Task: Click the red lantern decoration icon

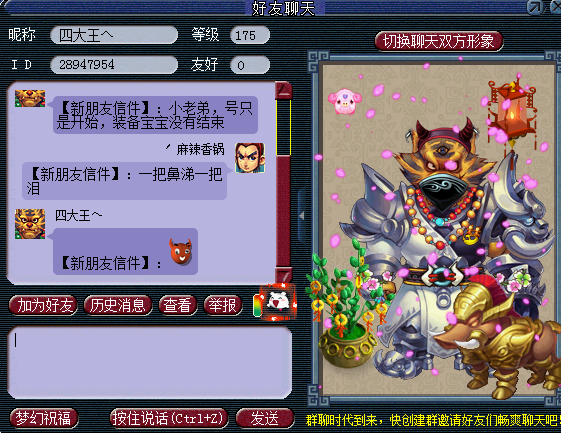Action: coord(513,109)
